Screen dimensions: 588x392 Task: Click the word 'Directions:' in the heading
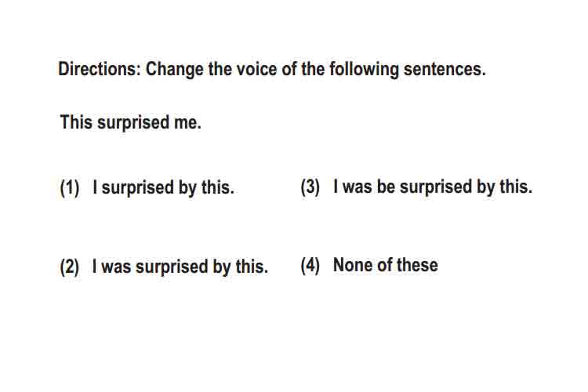click(x=100, y=69)
